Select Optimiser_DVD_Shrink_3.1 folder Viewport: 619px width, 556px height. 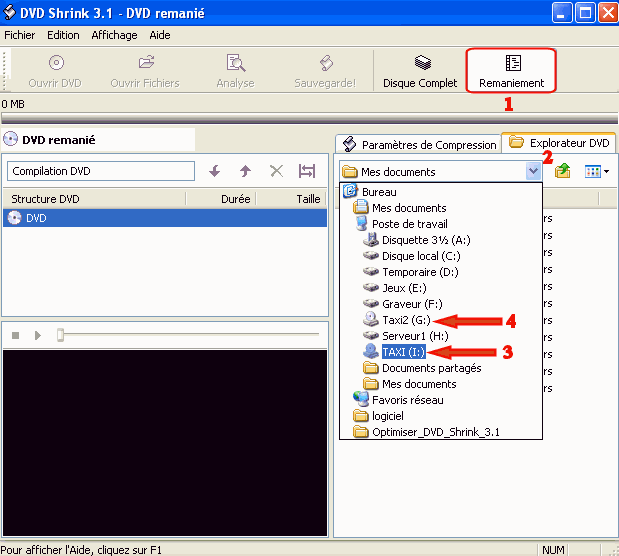436,432
